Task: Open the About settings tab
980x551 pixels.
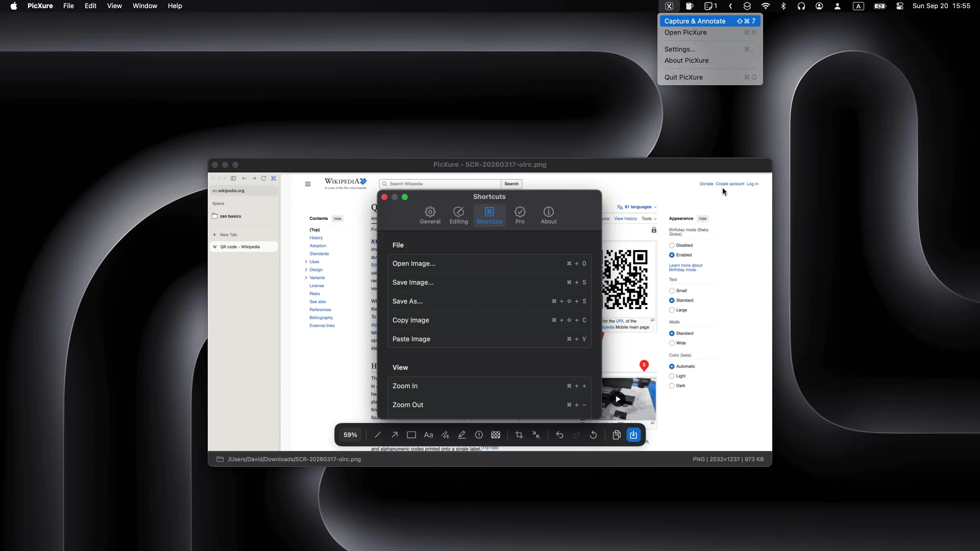Action: (548, 215)
